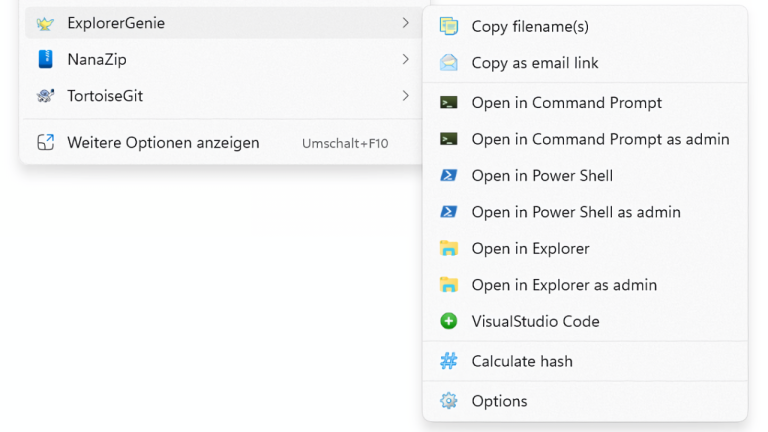
Task: Select Open in Explorer as admin
Action: point(585,285)
